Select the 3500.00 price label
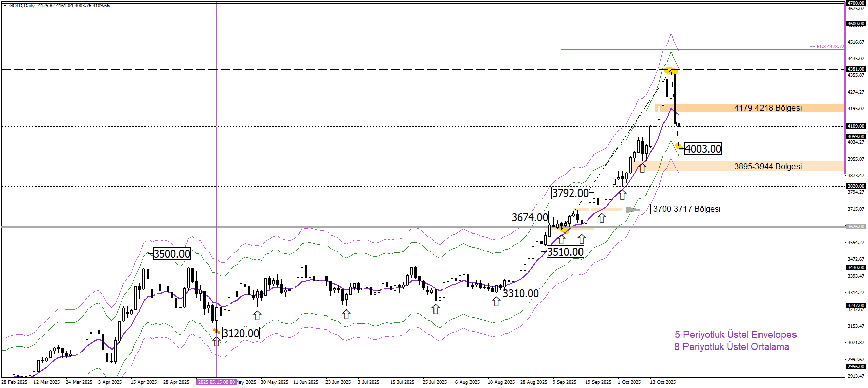 [171, 254]
